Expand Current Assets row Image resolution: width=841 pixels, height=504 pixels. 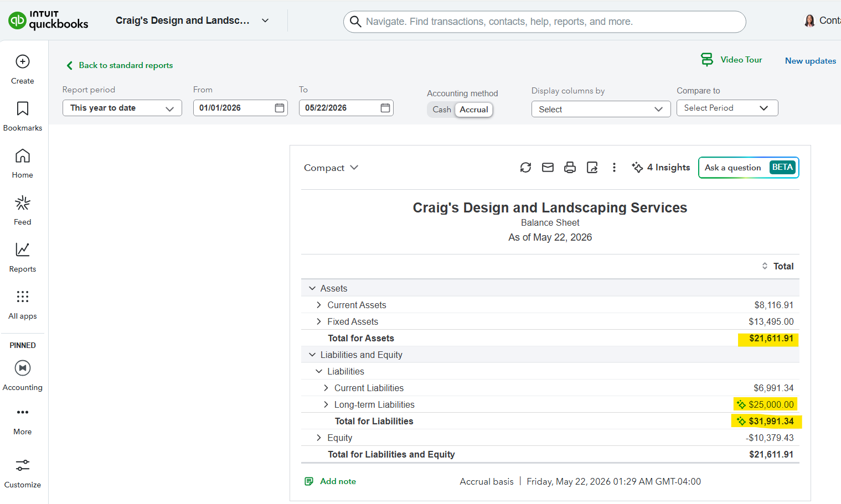point(319,305)
